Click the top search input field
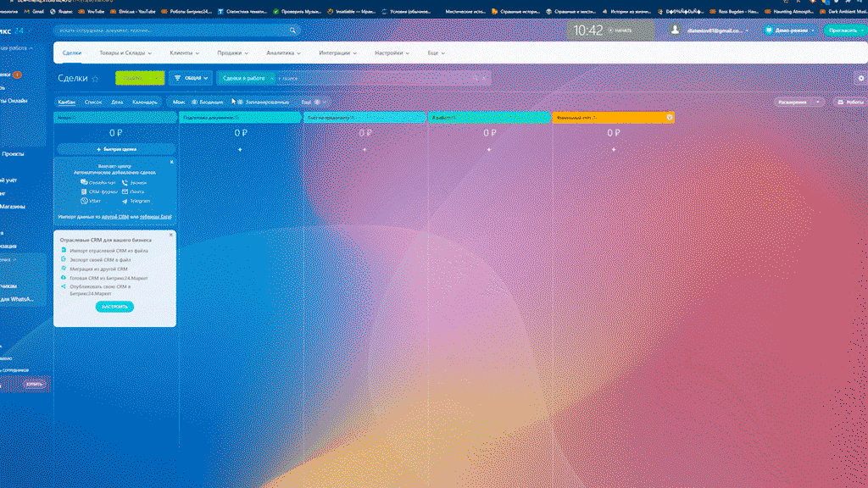Screen dimensions: 868x488 click(x=170, y=30)
